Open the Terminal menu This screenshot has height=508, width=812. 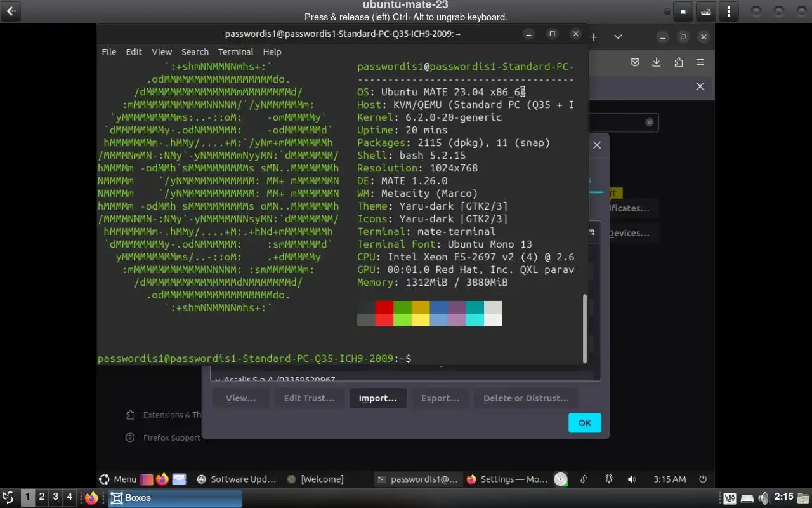tap(236, 52)
